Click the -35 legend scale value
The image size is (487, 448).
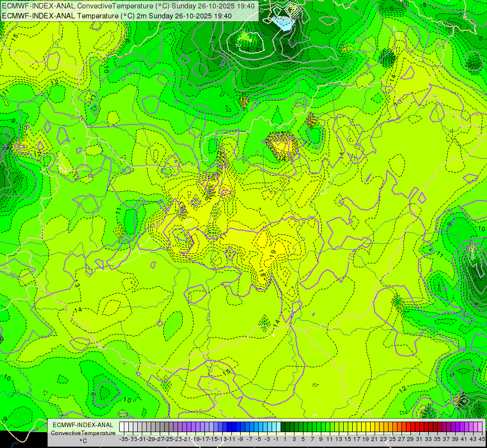click(x=123, y=439)
